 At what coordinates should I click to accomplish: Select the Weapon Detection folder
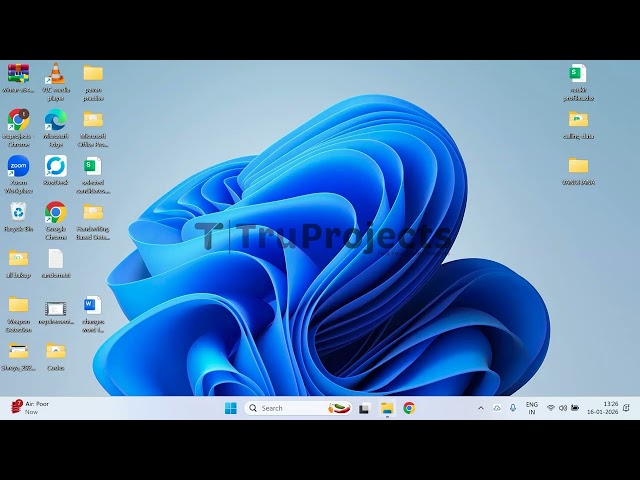18,305
